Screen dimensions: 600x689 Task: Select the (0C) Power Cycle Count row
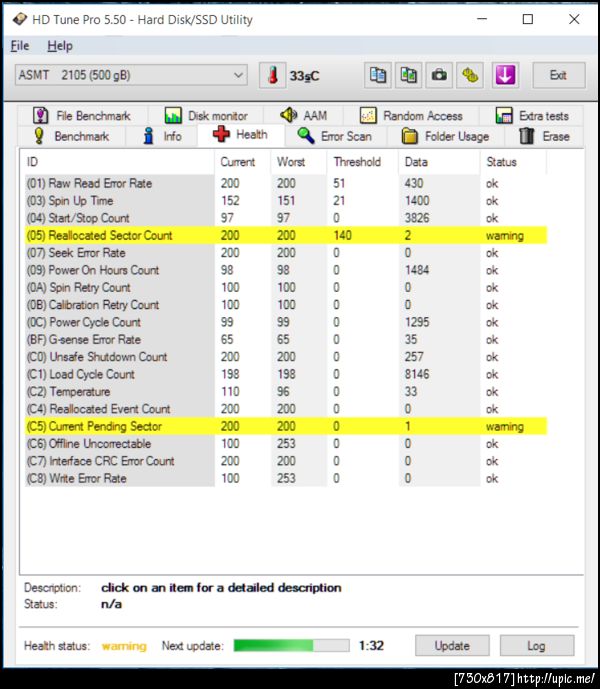286,322
